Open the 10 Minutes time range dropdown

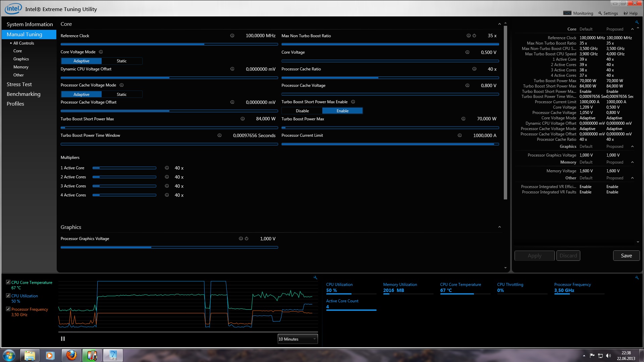(298, 339)
